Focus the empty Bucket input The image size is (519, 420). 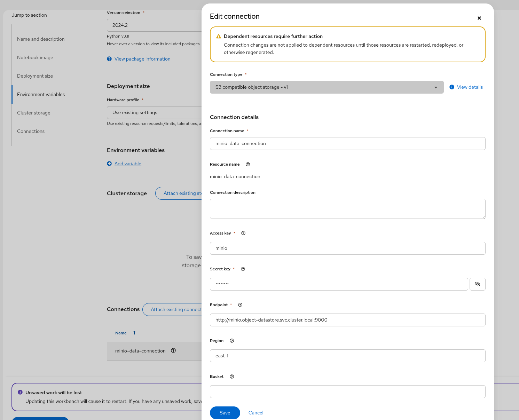point(348,391)
